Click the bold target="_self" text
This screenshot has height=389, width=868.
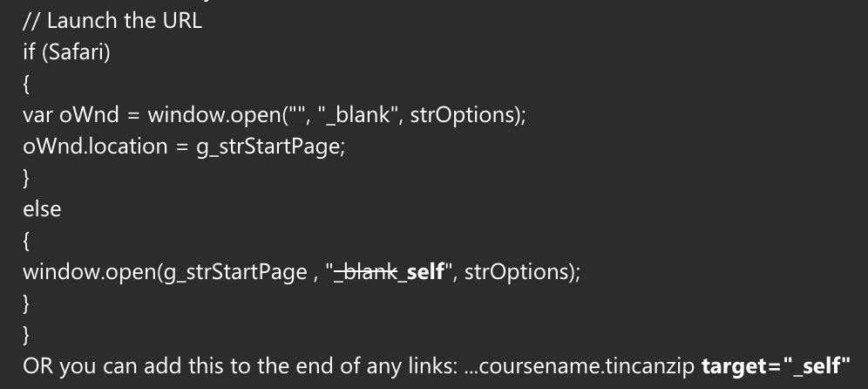[x=776, y=366]
